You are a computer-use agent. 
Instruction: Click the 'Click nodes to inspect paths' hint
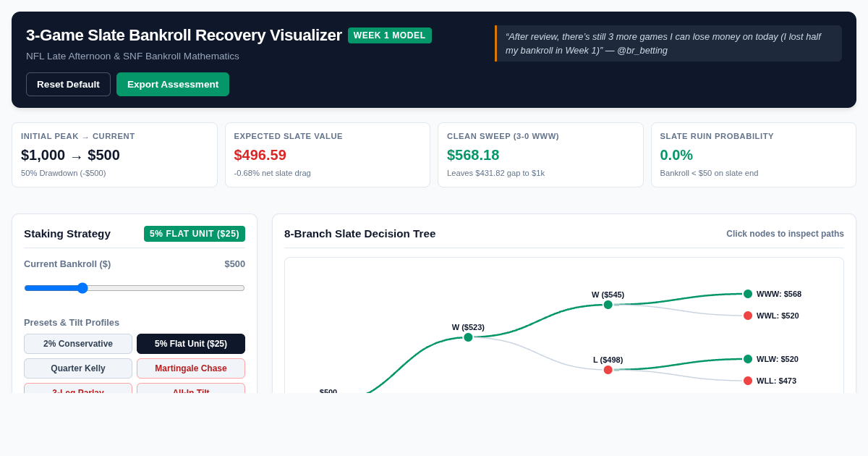(x=785, y=234)
